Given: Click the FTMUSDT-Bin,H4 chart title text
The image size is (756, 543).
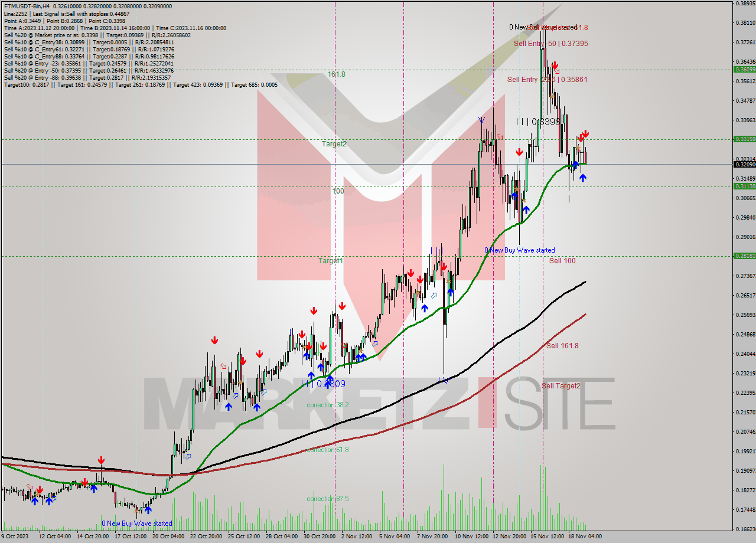Looking at the screenshot, I should click(26, 6).
